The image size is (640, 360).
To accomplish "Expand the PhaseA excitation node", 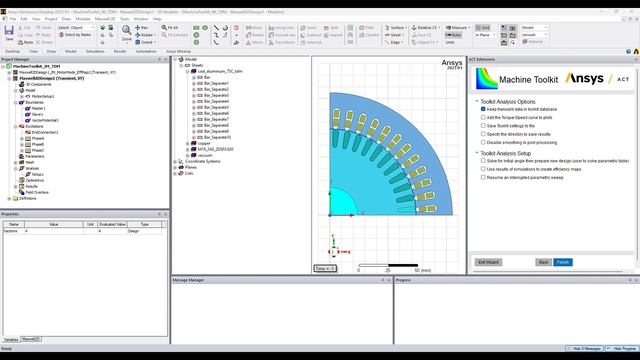I will tap(22, 138).
